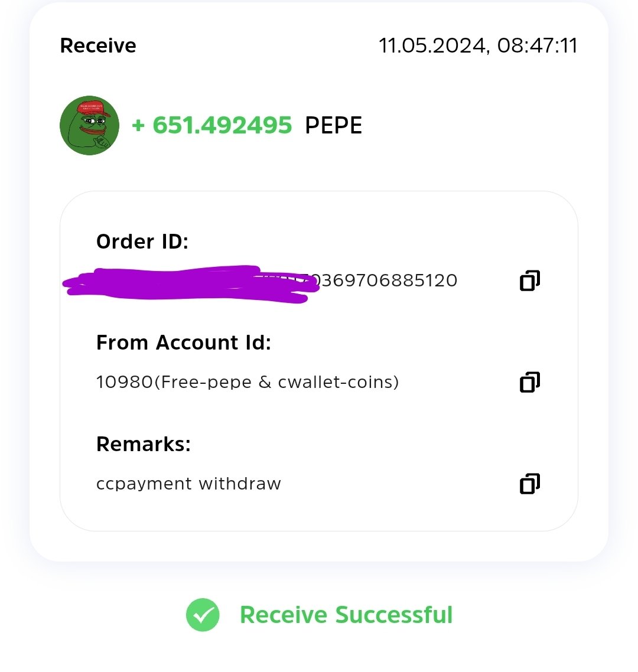Viewport: 638px width, 672px height.
Task: Click the Receive heading
Action: coord(98,45)
